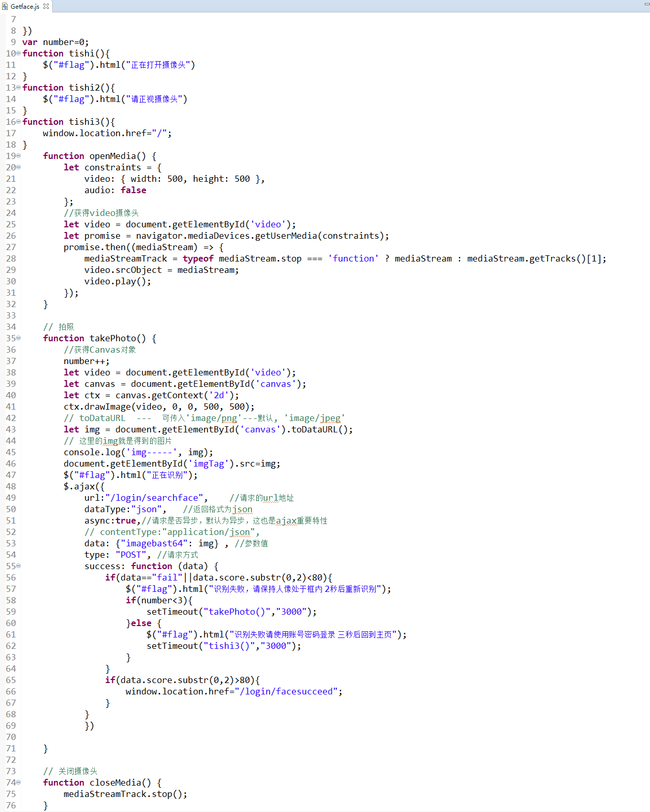Select the Getface.js editor tab
650x812 pixels.
coord(26,6)
